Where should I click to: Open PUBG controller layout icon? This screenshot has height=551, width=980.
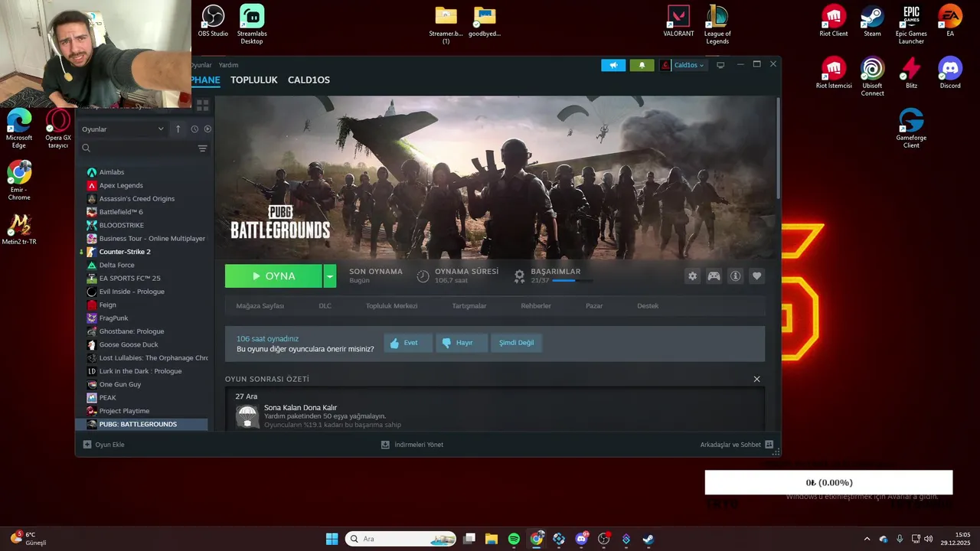[714, 276]
